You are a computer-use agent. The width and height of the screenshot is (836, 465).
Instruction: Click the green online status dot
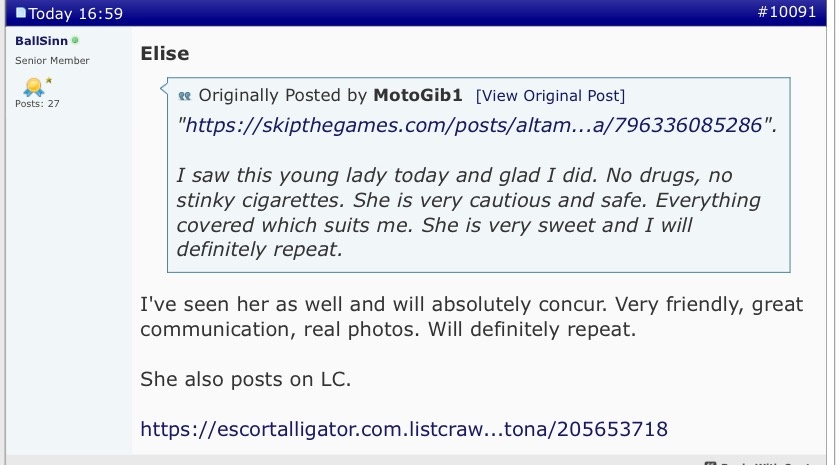(x=75, y=41)
